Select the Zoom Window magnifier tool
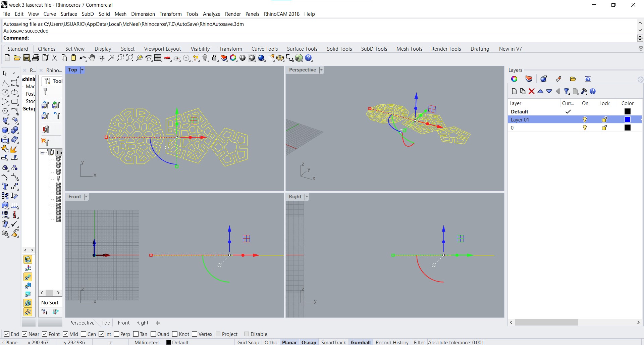The width and height of the screenshot is (644, 345). [x=120, y=58]
